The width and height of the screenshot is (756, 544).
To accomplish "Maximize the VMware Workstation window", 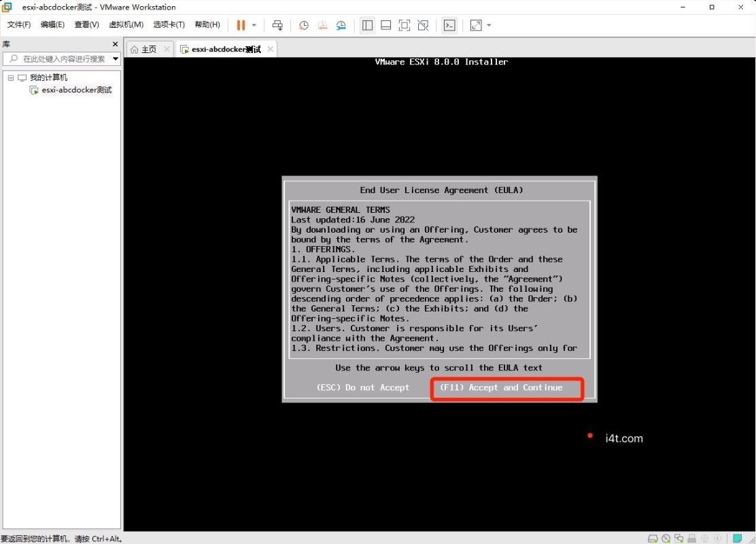I will pyautogui.click(x=712, y=7).
